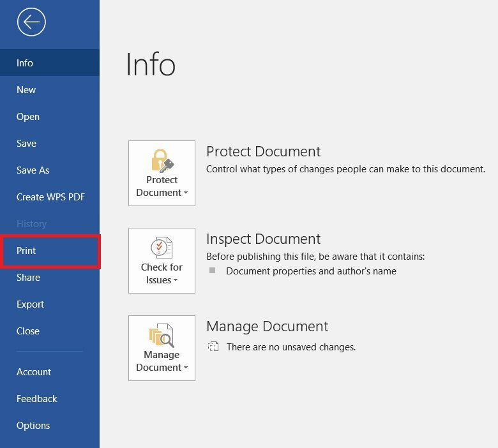
Task: Click Feedback in the sidebar
Action: coord(36,399)
